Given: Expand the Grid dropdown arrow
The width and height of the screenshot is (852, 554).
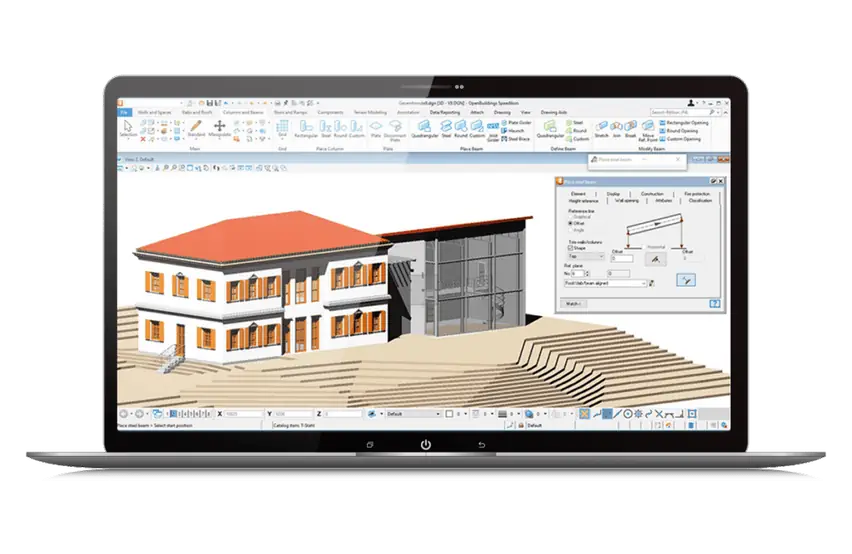Looking at the screenshot, I should (282, 140).
